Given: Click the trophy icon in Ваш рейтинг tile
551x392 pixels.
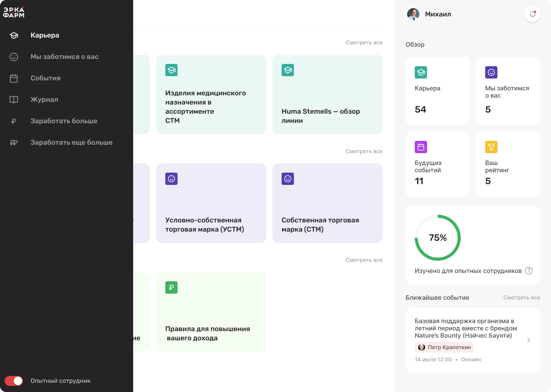Looking at the screenshot, I should point(491,147).
